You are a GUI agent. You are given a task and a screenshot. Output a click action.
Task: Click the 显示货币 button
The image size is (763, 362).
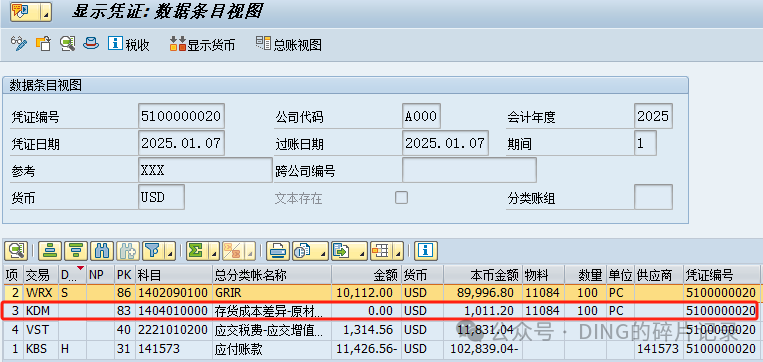(202, 44)
